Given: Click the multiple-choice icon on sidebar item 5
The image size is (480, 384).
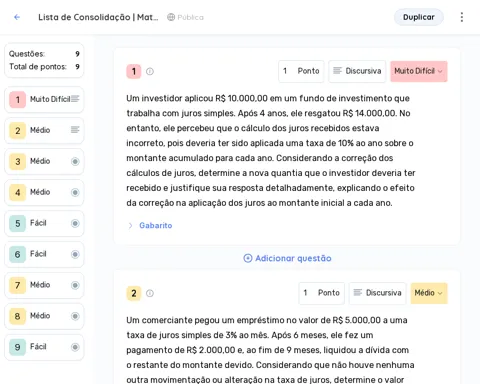Looking at the screenshot, I should tap(75, 223).
